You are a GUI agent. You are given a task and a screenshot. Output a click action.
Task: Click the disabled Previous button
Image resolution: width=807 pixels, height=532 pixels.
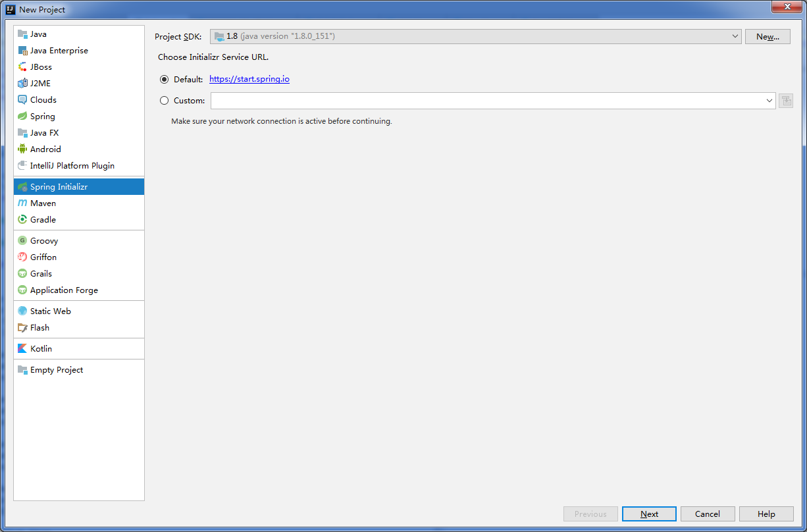[x=590, y=514]
